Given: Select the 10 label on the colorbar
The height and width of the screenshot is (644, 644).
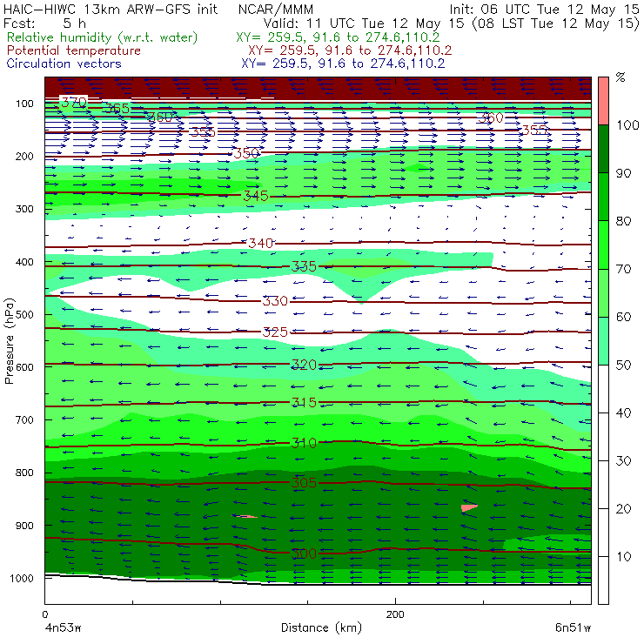Looking at the screenshot, I should (x=623, y=557).
